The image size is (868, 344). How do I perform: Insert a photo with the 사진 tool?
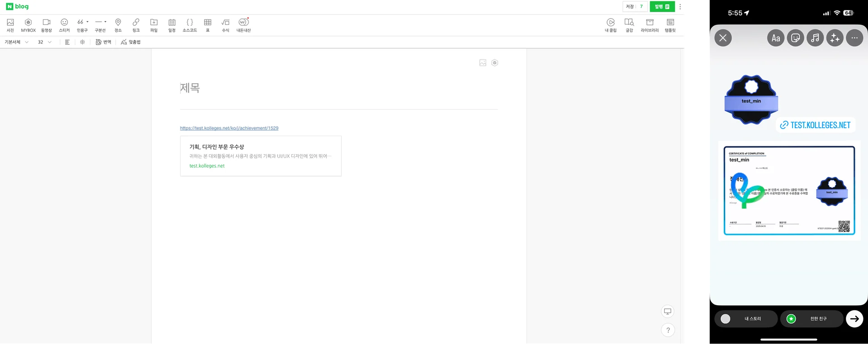pyautogui.click(x=10, y=25)
